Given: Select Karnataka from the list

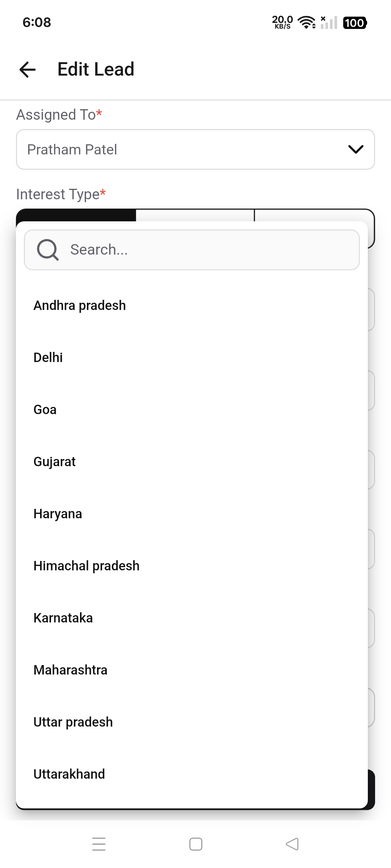Looking at the screenshot, I should (63, 618).
